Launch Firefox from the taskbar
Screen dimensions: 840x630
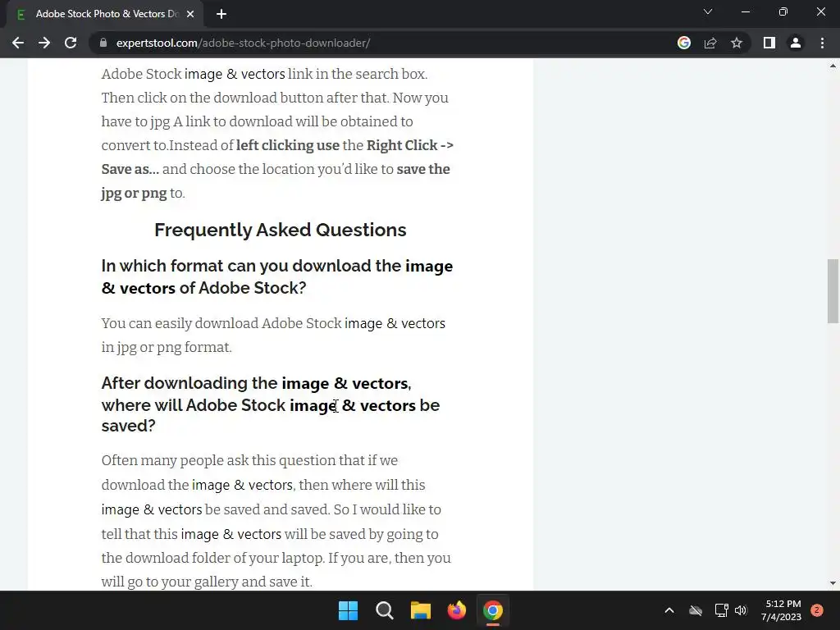(x=456, y=610)
